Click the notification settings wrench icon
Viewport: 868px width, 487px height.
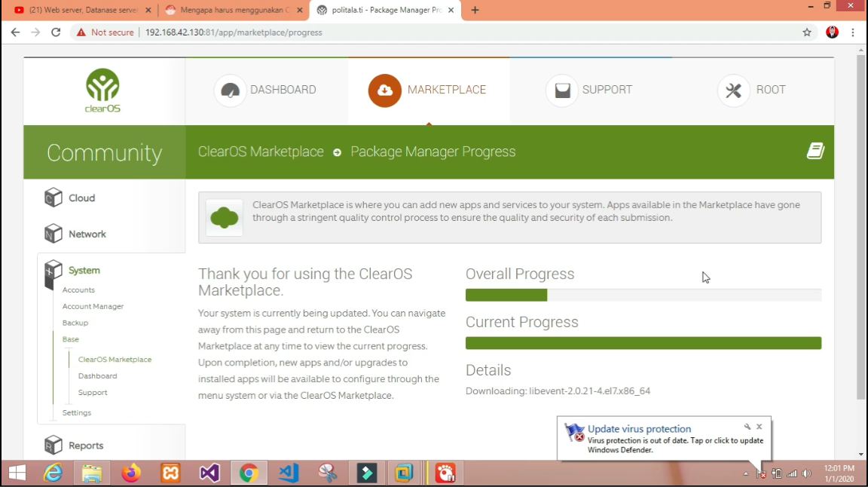pos(747,426)
